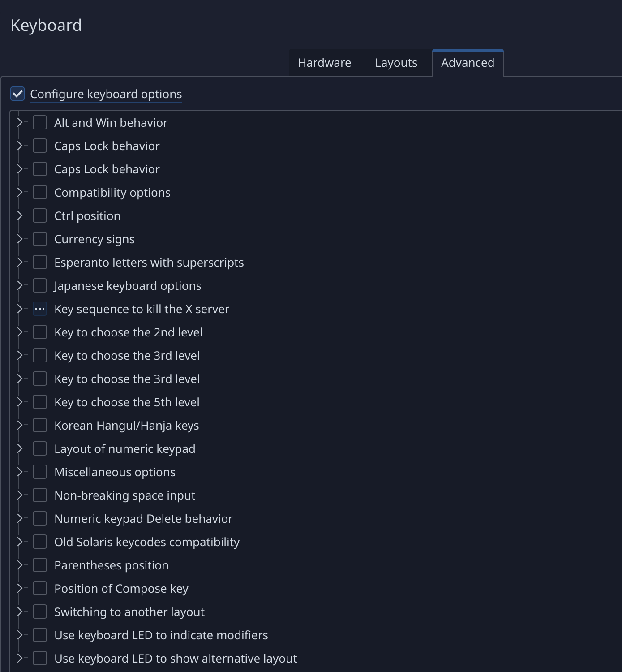Screen dimensions: 622x672
Task: Enable "Currency signs" option
Action: point(40,239)
